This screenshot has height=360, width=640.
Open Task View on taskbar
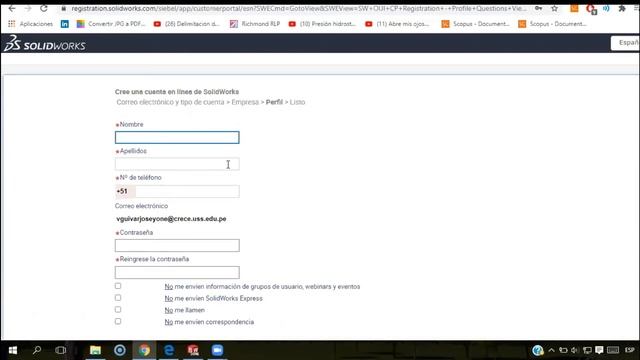60,350
